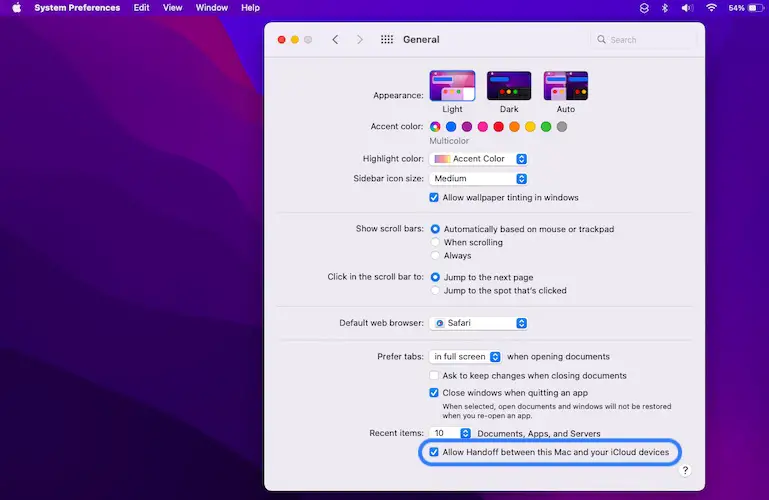Go back with the left chevron
The image size is (769, 500).
(x=335, y=40)
